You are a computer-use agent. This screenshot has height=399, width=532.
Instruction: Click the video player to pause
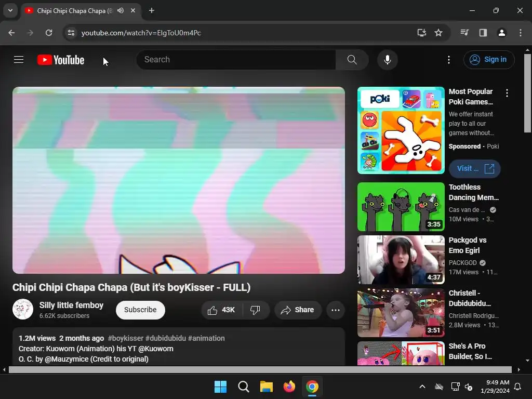(179, 180)
